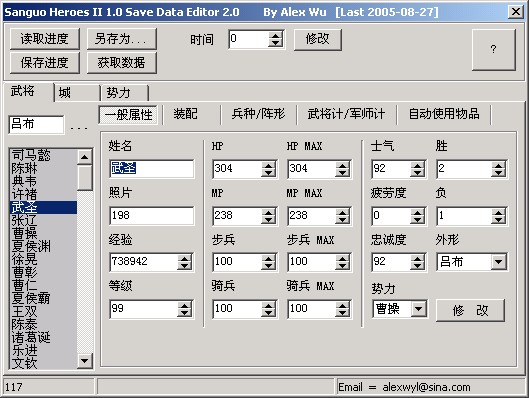The height and width of the screenshot is (398, 529).
Task: Click the 修改 button next to 时间
Action: [318, 39]
